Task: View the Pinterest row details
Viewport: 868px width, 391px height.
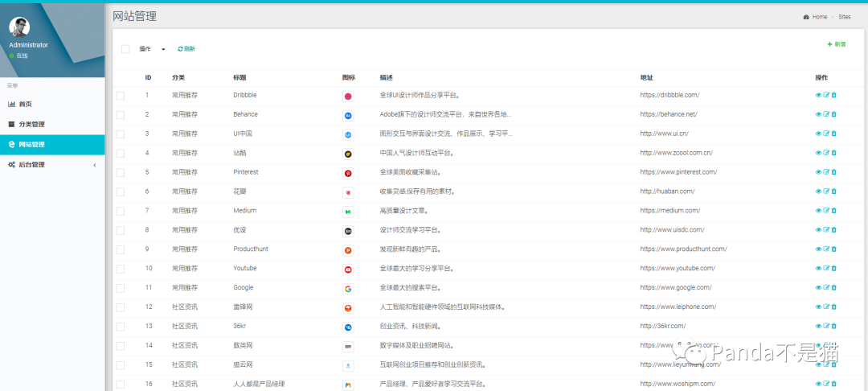Action: [818, 172]
